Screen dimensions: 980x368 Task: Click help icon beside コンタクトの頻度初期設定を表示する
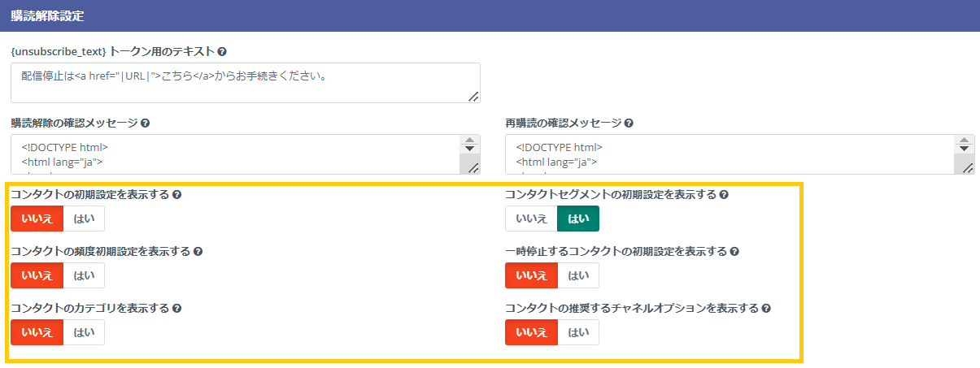coord(198,252)
